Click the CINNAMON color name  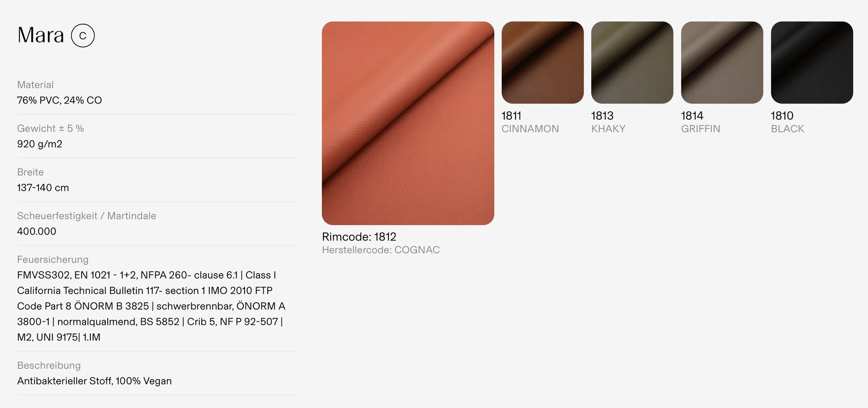[x=530, y=129]
